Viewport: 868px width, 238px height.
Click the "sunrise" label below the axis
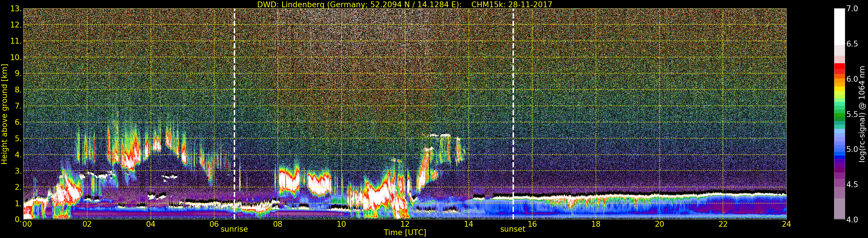[x=234, y=229]
